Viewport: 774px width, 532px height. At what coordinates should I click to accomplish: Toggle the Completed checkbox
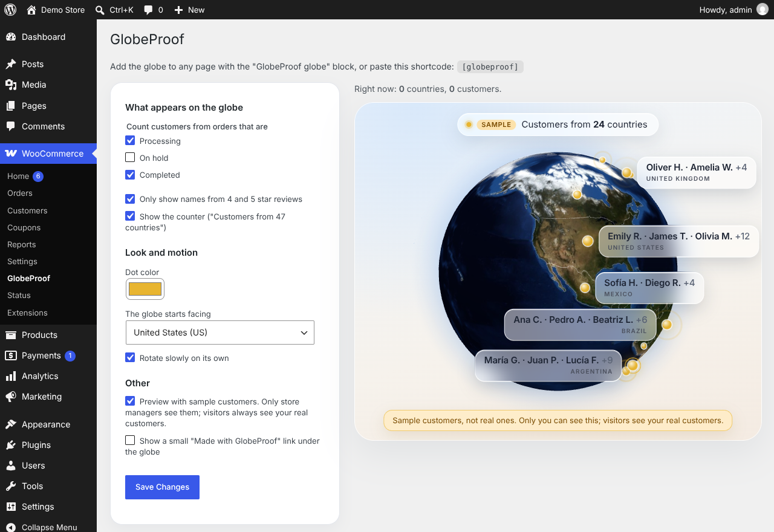130,174
